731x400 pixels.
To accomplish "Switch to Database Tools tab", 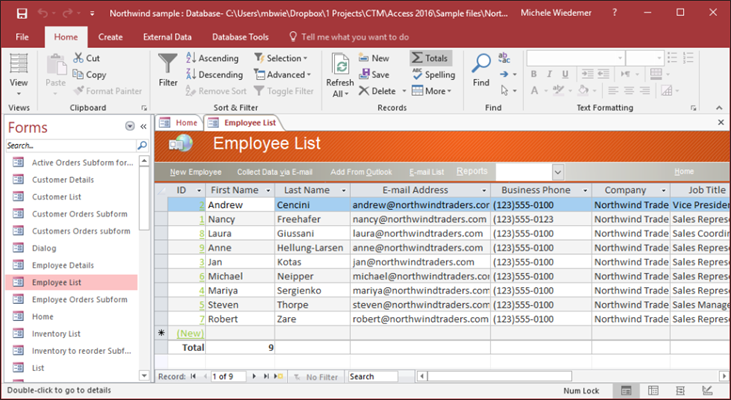I will pyautogui.click(x=240, y=37).
